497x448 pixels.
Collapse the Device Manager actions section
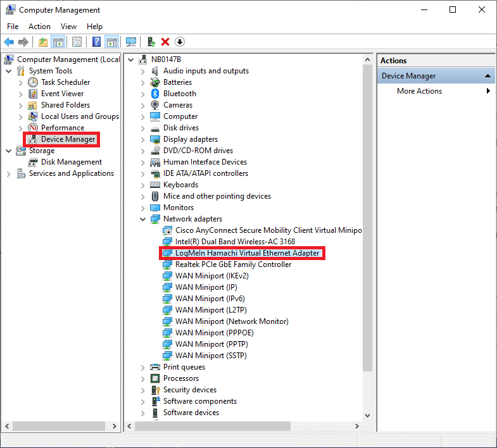(488, 76)
